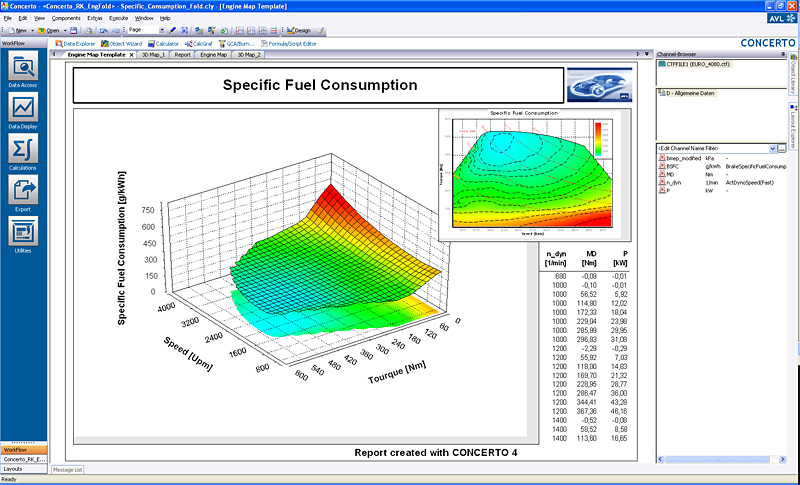The image size is (800, 485).
Task: Click the fit-to-window zoom icon
Action: pyautogui.click(x=184, y=31)
